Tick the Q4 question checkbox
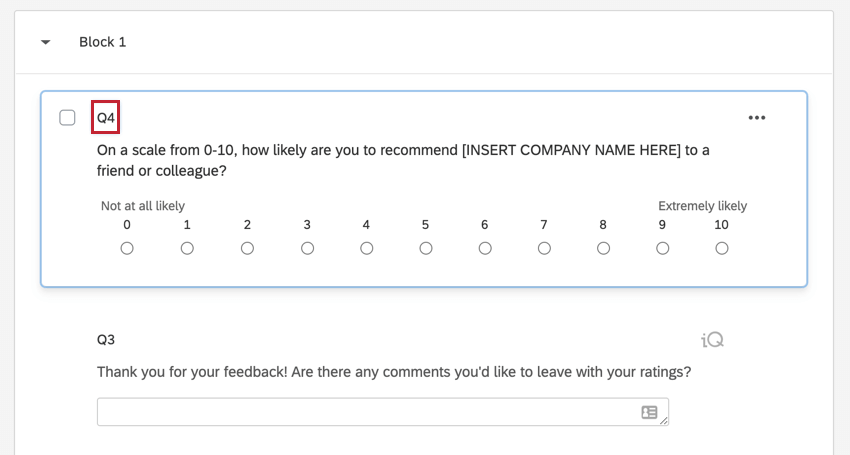This screenshot has width=850, height=455. click(68, 118)
